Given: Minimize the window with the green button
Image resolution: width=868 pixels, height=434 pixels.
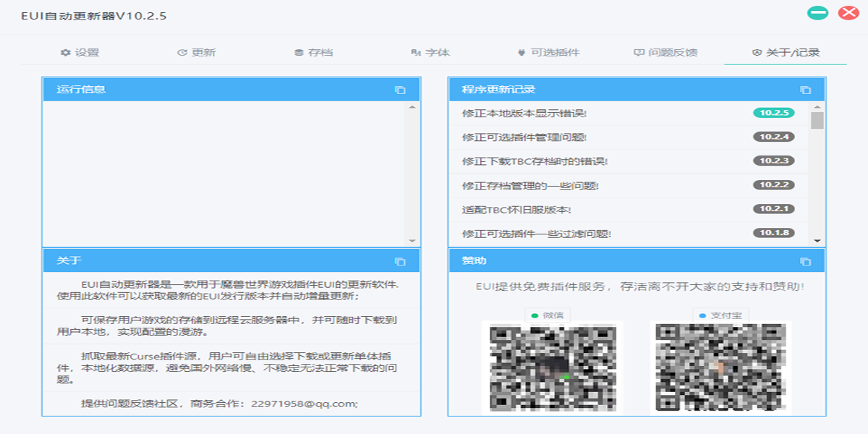Looking at the screenshot, I should click(818, 13).
